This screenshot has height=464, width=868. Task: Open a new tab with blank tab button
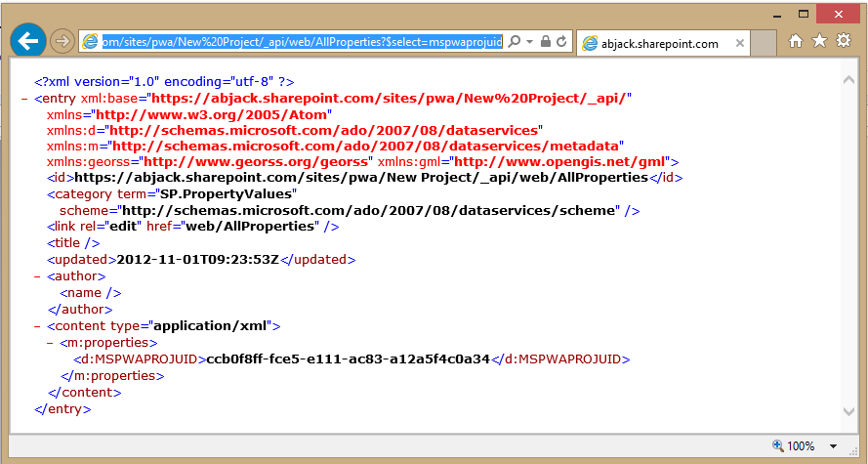[764, 43]
